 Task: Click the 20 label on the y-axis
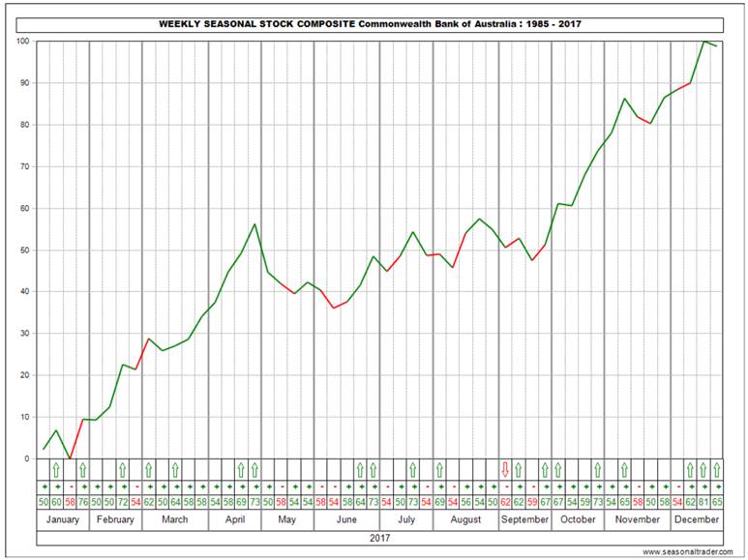[x=25, y=375]
